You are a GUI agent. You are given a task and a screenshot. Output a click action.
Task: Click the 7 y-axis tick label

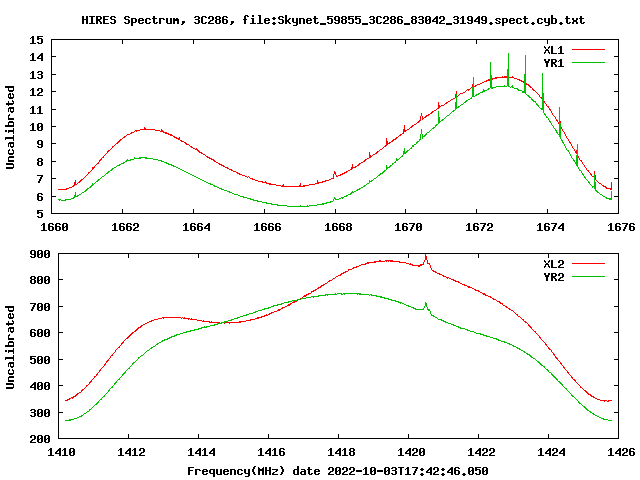point(40,180)
